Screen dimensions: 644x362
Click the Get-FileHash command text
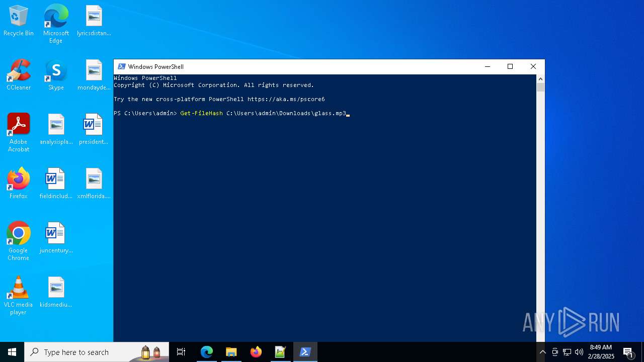click(201, 113)
